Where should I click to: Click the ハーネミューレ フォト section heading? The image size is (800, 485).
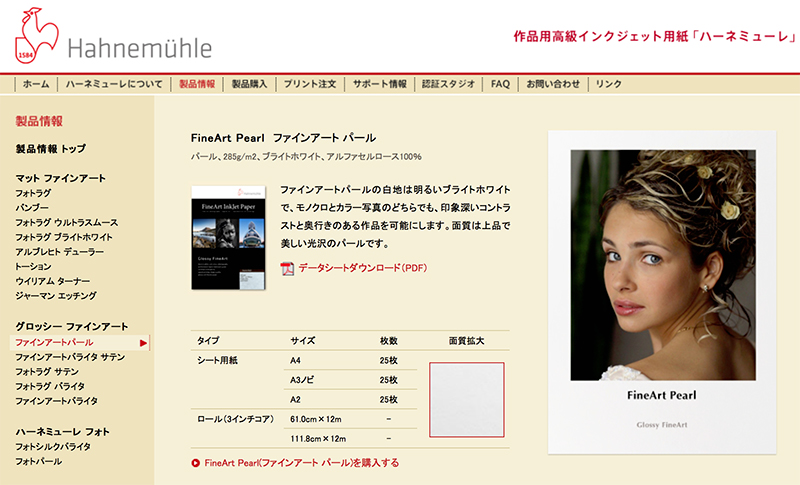(62, 432)
